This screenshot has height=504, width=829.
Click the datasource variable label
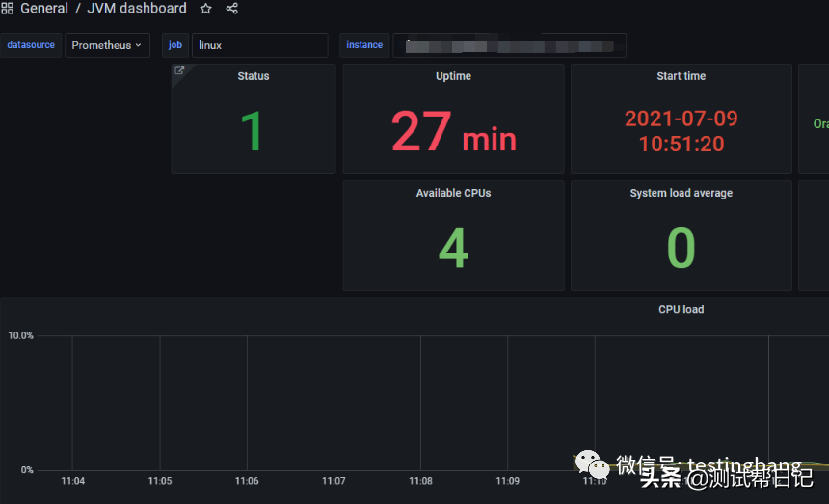click(31, 45)
